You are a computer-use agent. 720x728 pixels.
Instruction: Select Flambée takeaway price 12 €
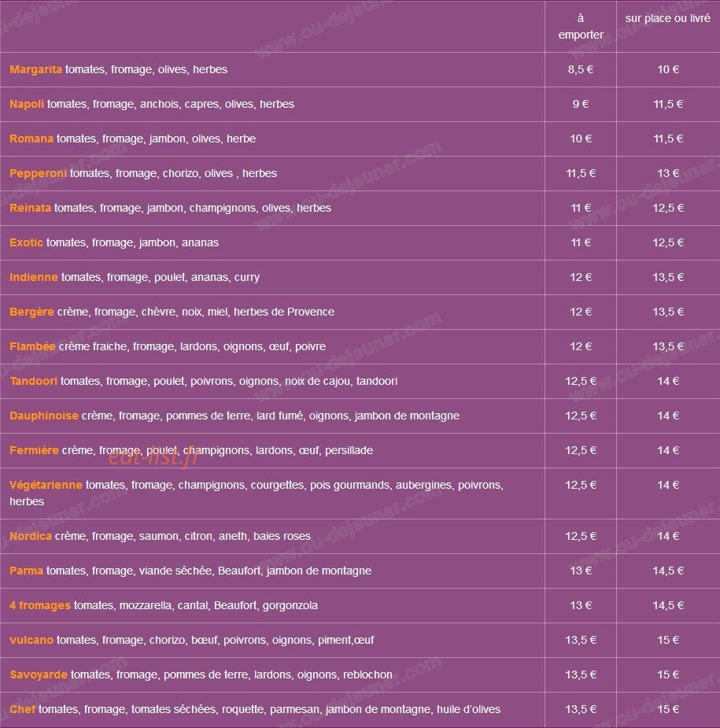(x=581, y=346)
